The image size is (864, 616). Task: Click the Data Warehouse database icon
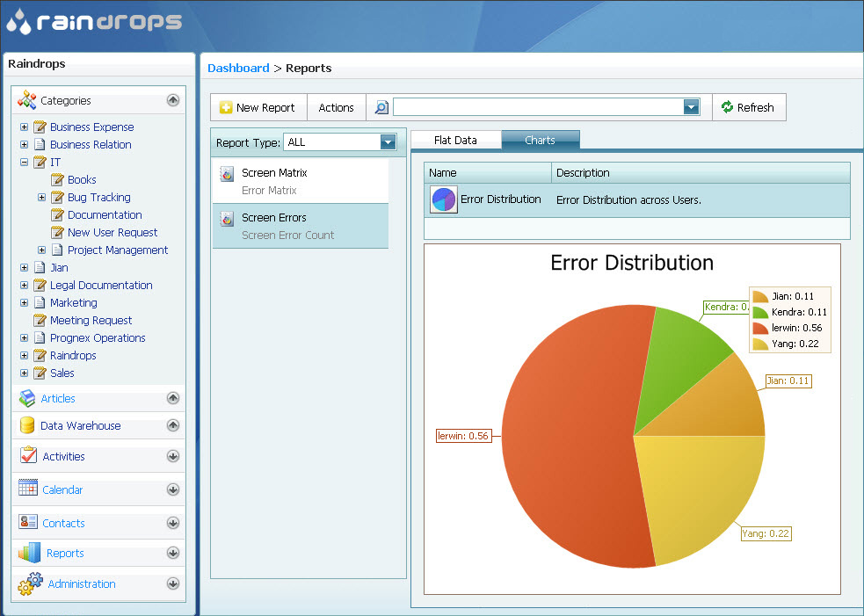pyautogui.click(x=27, y=426)
